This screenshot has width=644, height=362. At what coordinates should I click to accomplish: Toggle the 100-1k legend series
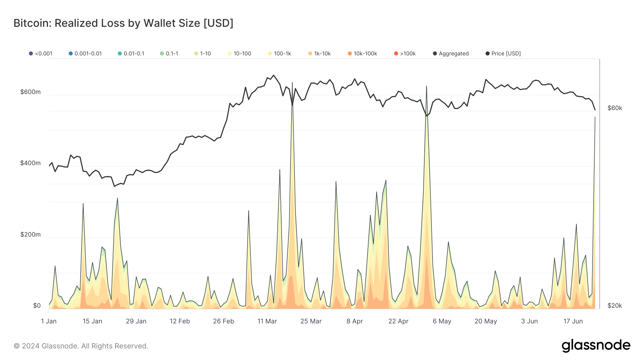pos(279,54)
